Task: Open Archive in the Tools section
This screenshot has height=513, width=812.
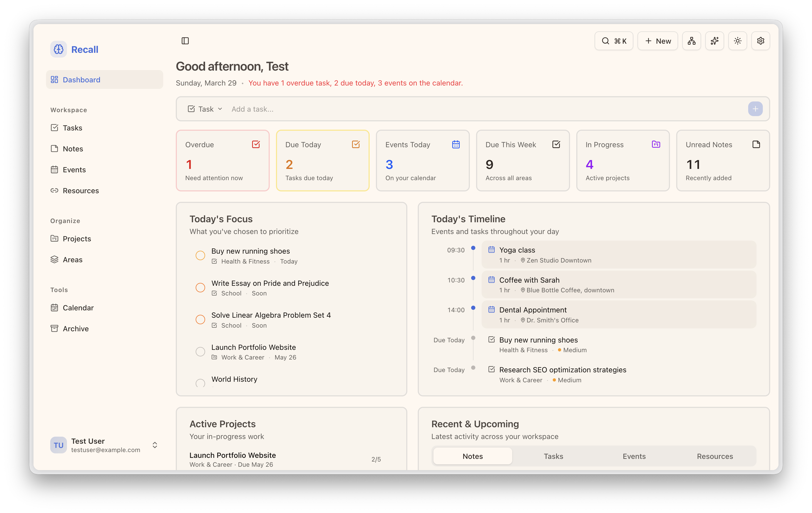Action: 76,328
